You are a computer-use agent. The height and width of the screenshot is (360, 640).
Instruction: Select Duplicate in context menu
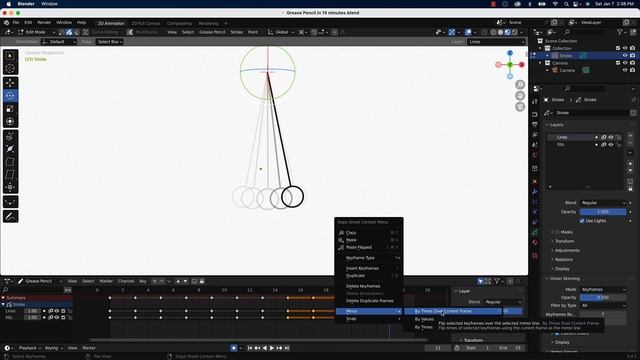pyautogui.click(x=369, y=276)
